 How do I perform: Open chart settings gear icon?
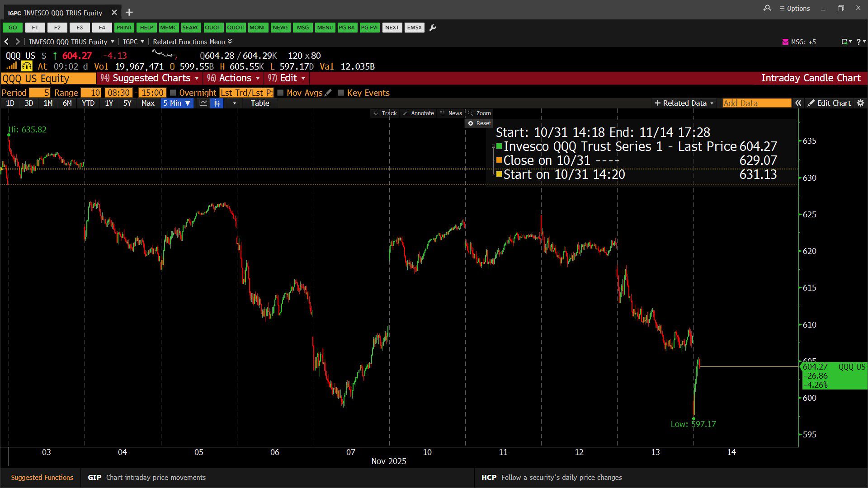coord(860,103)
